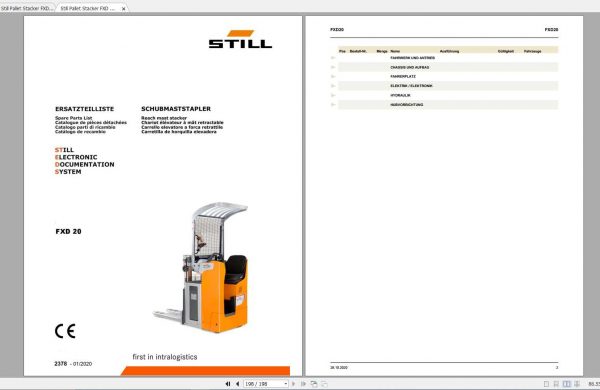
Task: Open the page number dropdown arrow
Action: click(285, 383)
